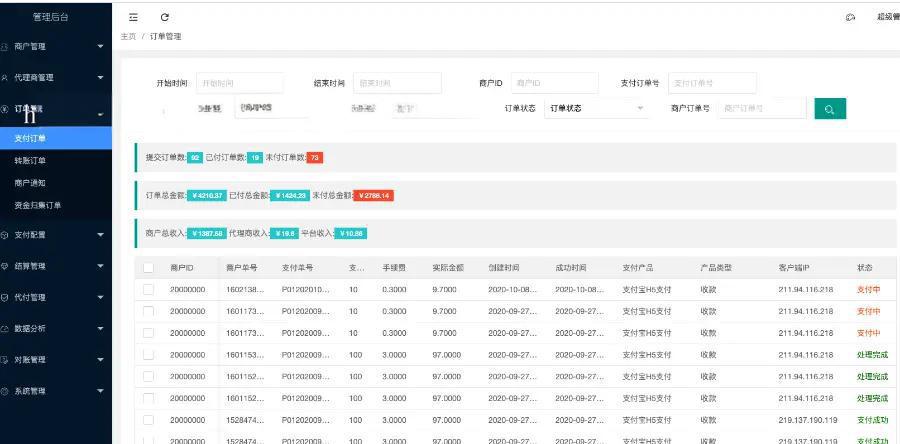
Task: Click the red unpaid total badge ¥2786.14
Action: (373, 196)
